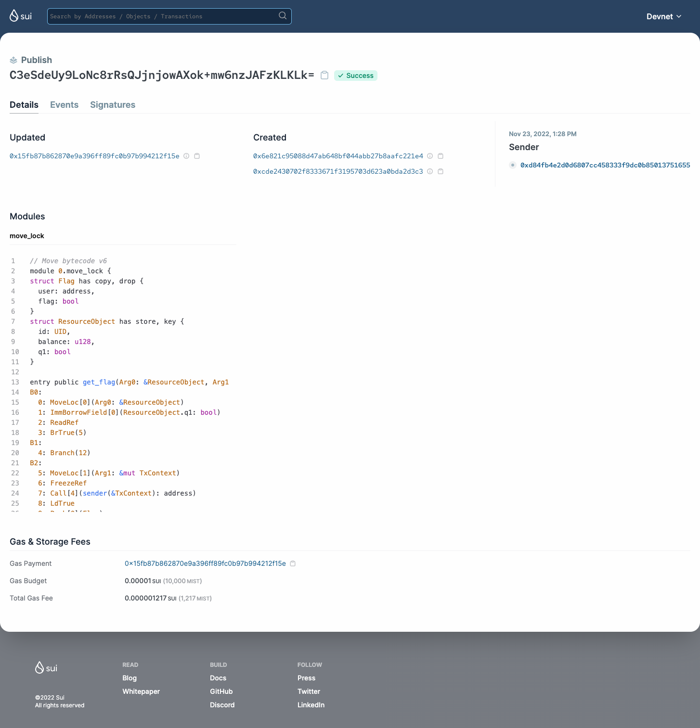
Task: Show info for created object 0xcde2430
Action: pyautogui.click(x=430, y=171)
